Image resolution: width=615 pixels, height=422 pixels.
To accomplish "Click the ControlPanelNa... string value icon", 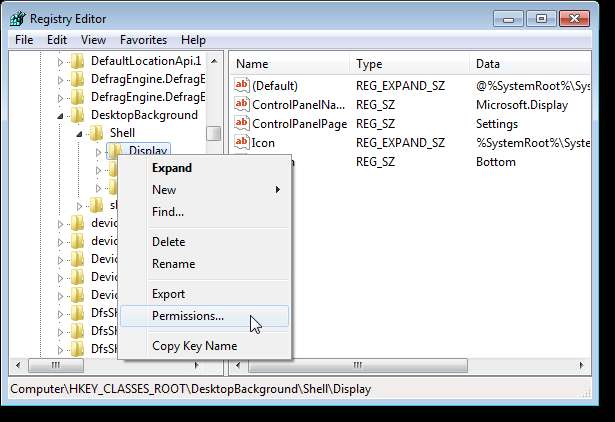I will (x=242, y=104).
